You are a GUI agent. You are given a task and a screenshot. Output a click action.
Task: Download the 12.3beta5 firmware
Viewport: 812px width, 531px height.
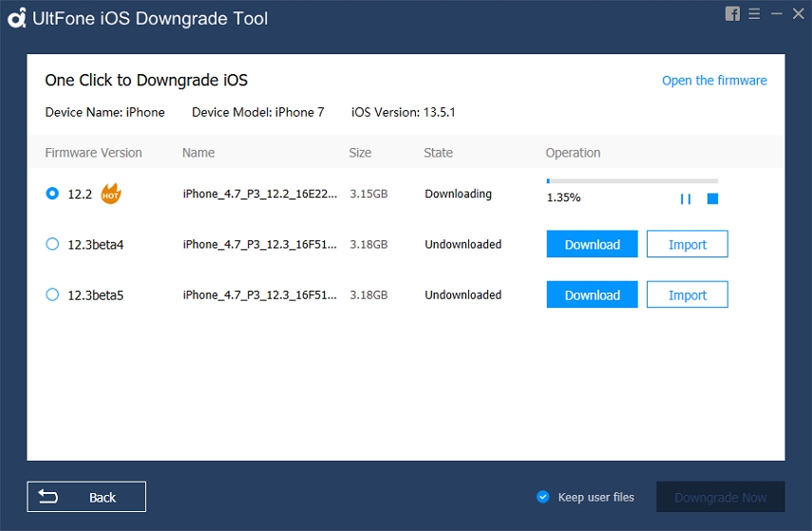coord(592,294)
